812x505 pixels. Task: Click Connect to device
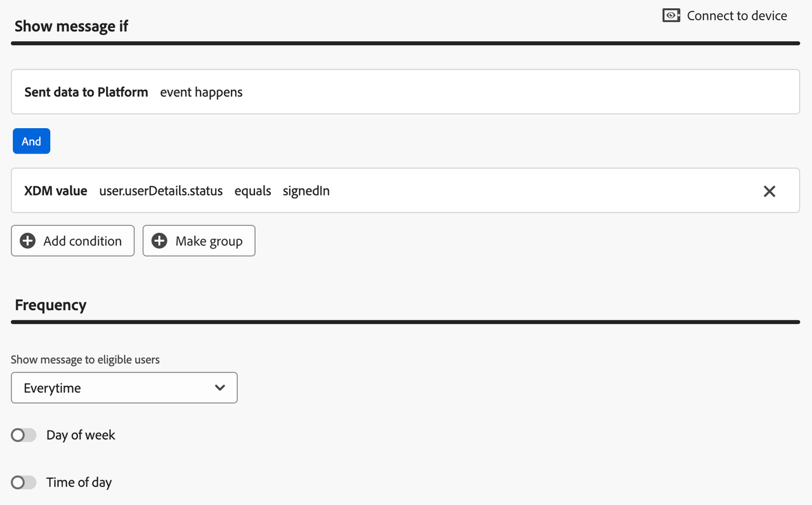click(737, 15)
